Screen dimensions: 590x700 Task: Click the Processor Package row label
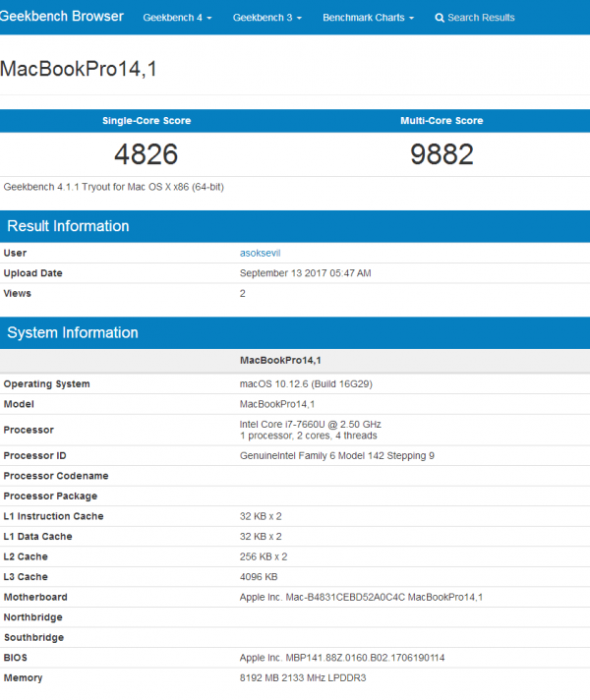pos(50,496)
